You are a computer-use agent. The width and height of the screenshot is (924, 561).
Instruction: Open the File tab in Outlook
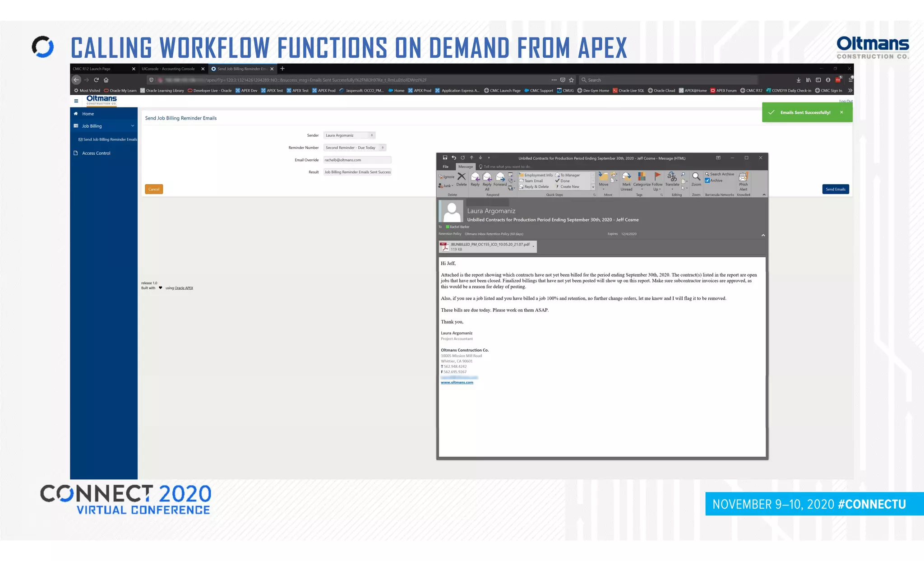446,167
